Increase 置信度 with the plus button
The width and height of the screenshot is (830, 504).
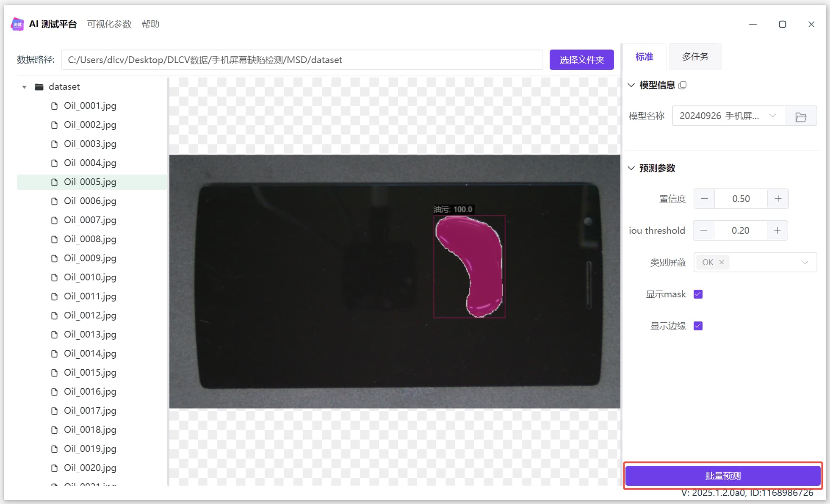pyautogui.click(x=778, y=199)
